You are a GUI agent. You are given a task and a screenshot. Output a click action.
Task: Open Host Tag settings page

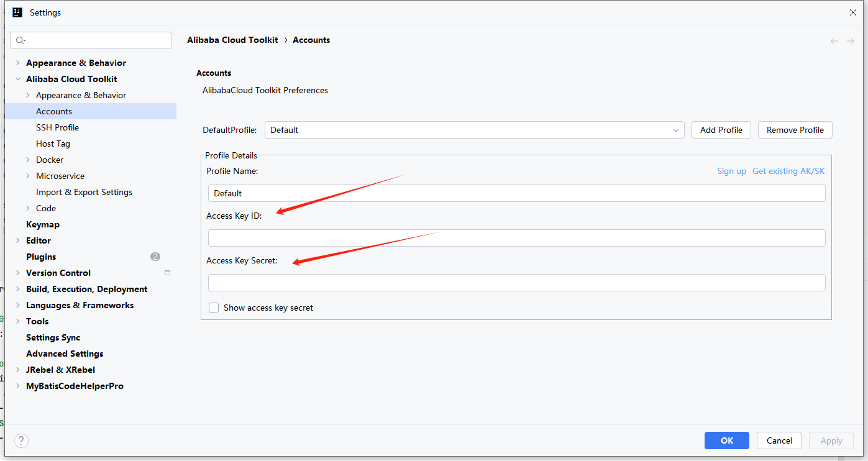coord(53,144)
